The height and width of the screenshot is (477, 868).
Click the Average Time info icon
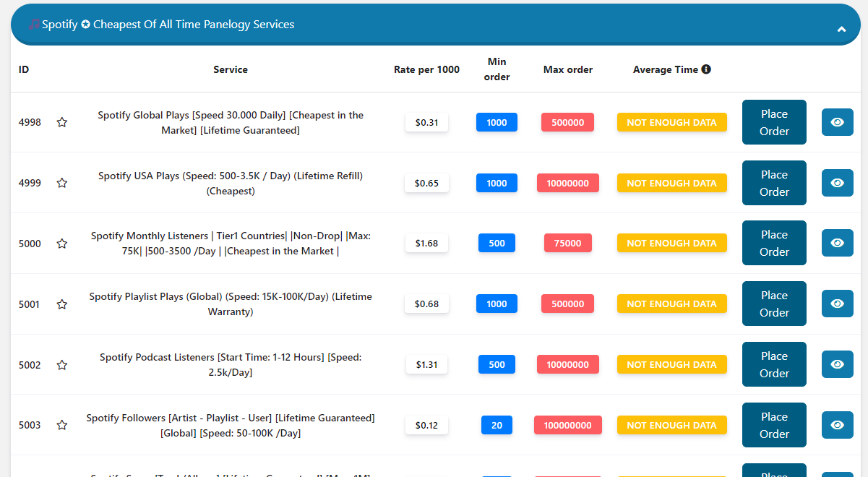tap(706, 69)
